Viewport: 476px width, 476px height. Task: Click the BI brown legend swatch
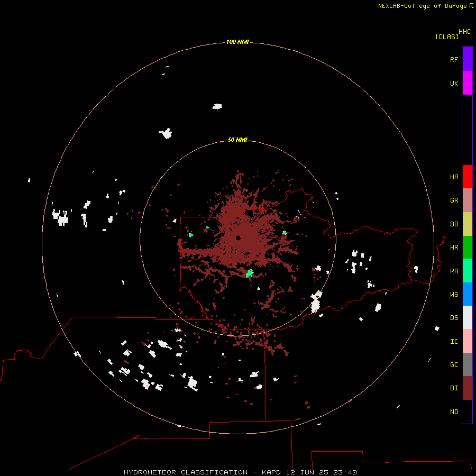[x=467, y=388]
